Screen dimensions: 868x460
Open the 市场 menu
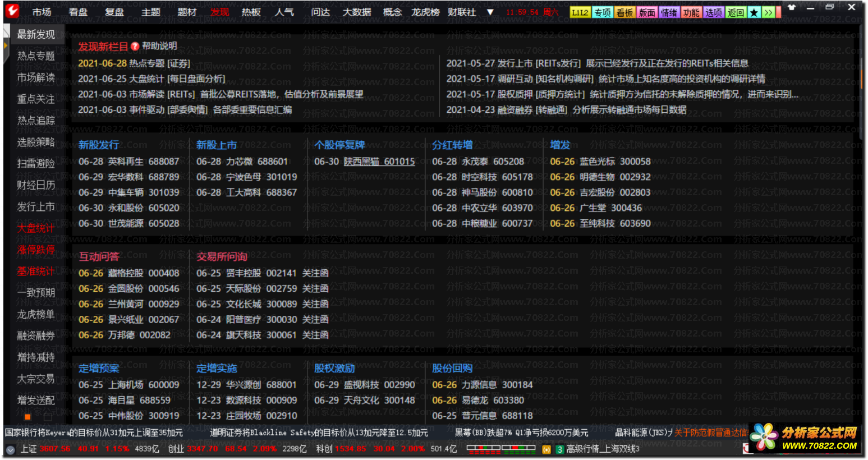pyautogui.click(x=42, y=12)
